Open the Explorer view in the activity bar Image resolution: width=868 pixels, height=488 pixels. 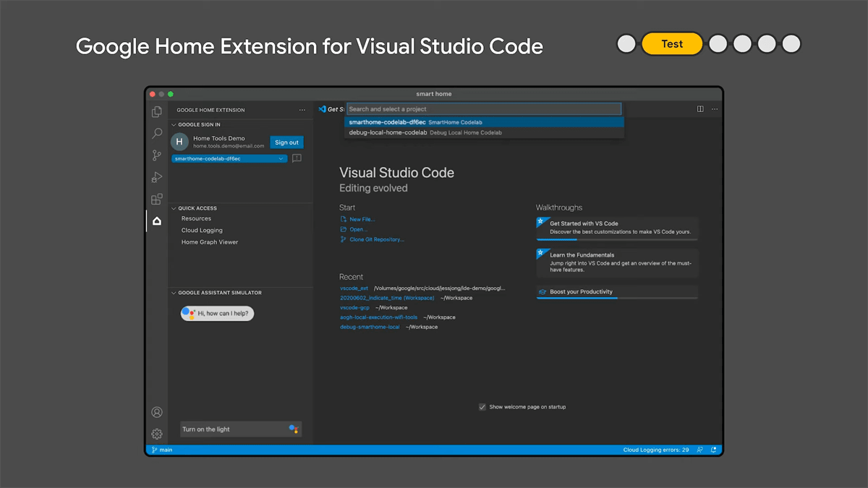pos(157,112)
